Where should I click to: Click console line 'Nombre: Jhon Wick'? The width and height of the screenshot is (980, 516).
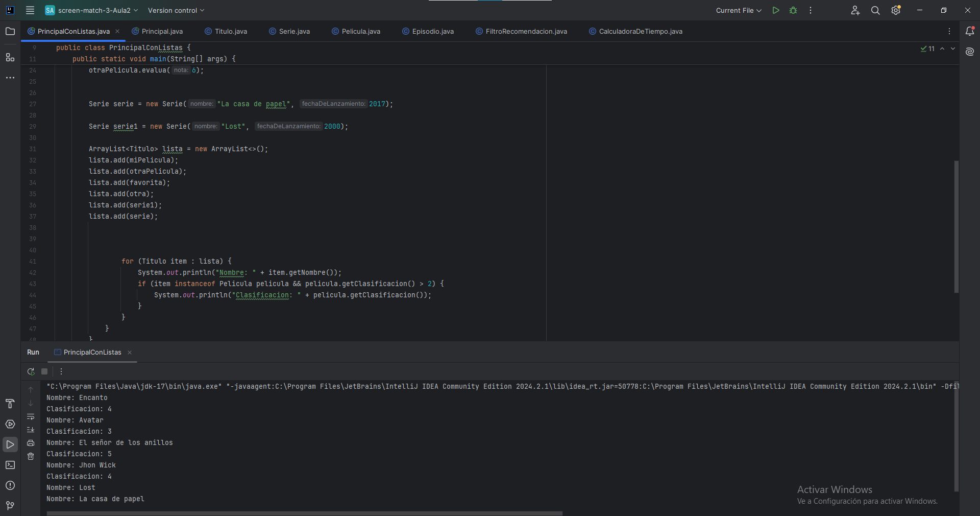tap(81, 465)
